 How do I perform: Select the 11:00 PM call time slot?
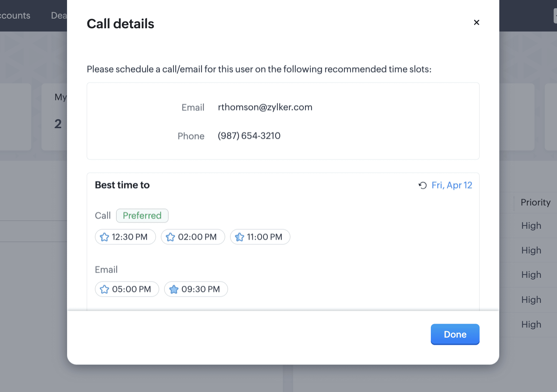click(265, 237)
